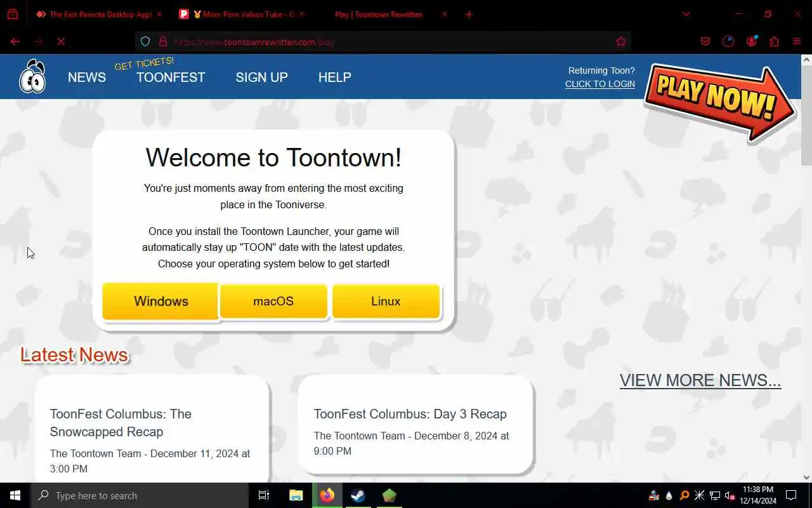Follow the VIEW MORE NEWS... link

pos(700,380)
